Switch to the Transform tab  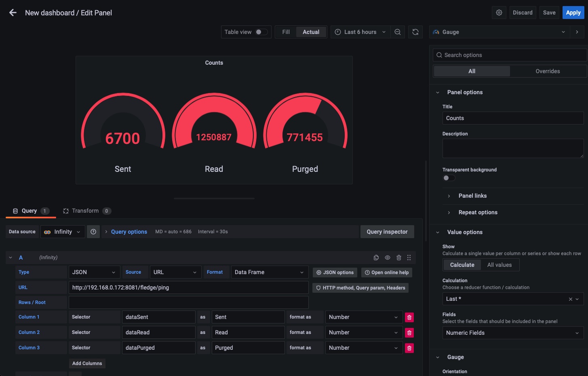(x=85, y=211)
